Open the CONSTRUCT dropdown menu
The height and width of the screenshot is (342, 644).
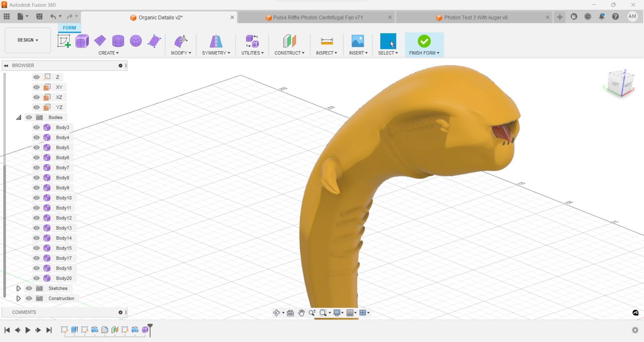tap(289, 53)
